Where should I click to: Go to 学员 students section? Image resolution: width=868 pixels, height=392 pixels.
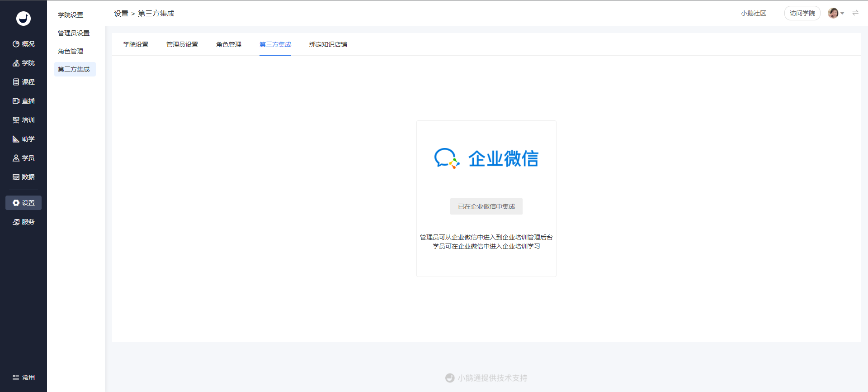(24, 158)
